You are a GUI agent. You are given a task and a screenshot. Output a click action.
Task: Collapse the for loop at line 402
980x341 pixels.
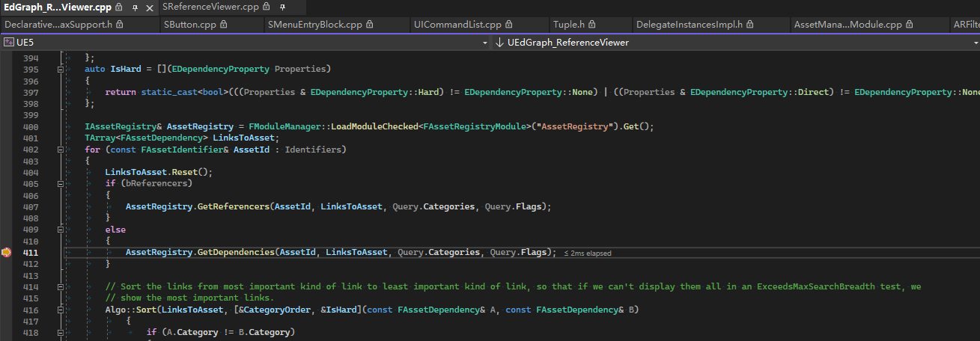pos(60,150)
